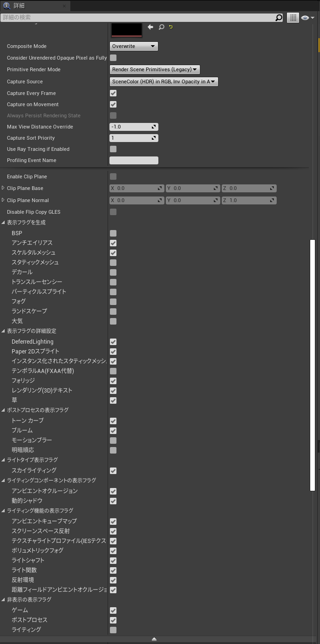Open the Primitive Render Mode dropdown

pos(155,69)
